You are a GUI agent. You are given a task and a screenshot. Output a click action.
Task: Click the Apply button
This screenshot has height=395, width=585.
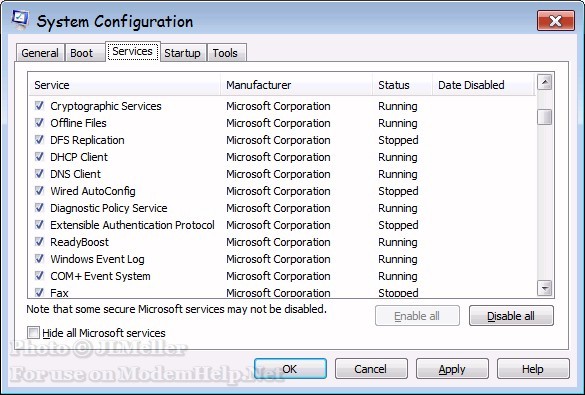(452, 369)
